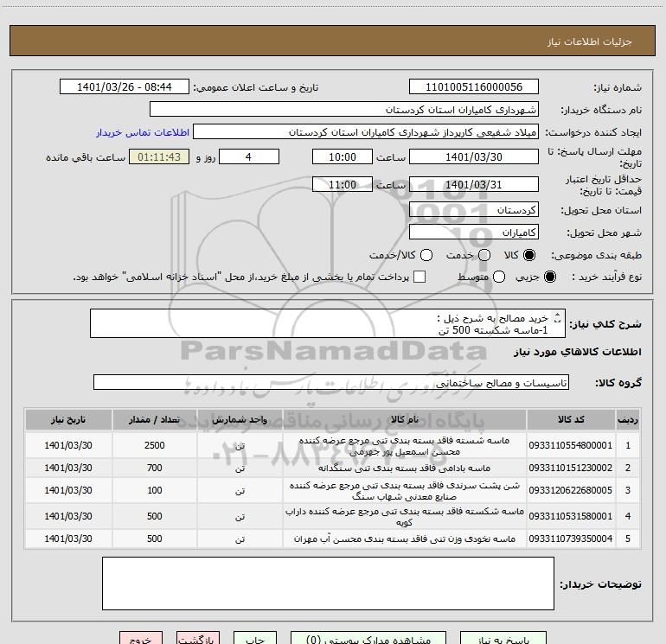Click item code 0933110151230002
666x644 pixels.
point(571,468)
